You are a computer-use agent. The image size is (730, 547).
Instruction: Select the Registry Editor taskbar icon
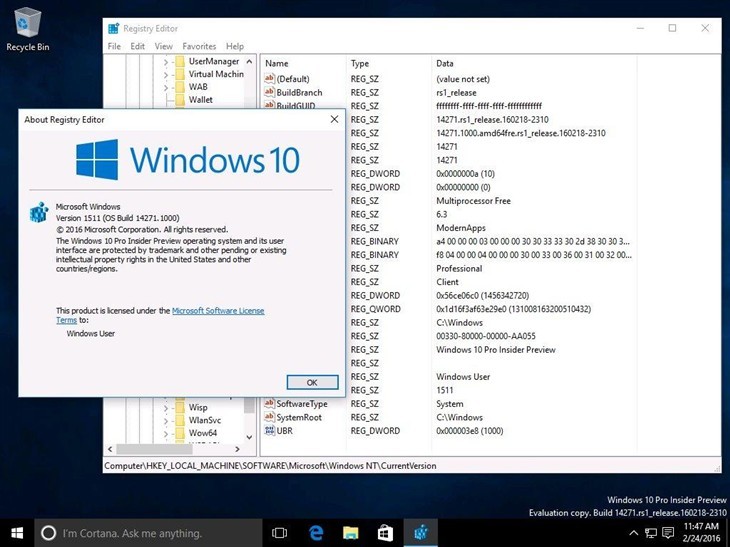tap(420, 533)
